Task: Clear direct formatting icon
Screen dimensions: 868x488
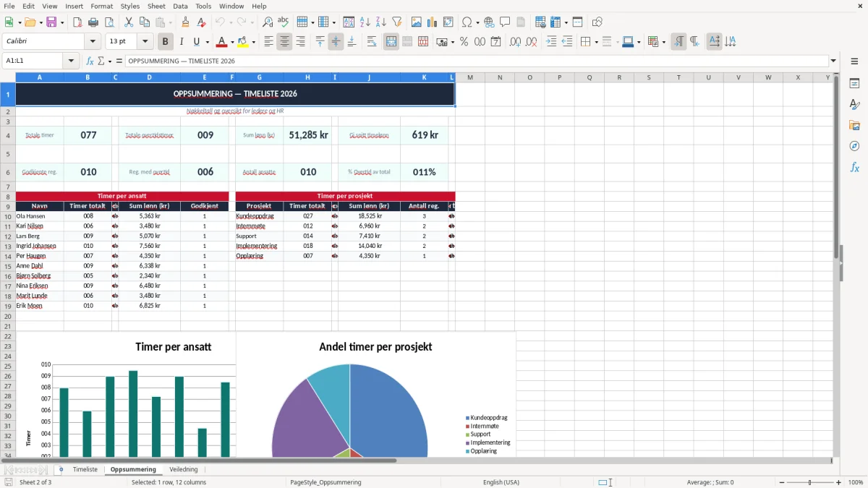Action: coord(201,22)
